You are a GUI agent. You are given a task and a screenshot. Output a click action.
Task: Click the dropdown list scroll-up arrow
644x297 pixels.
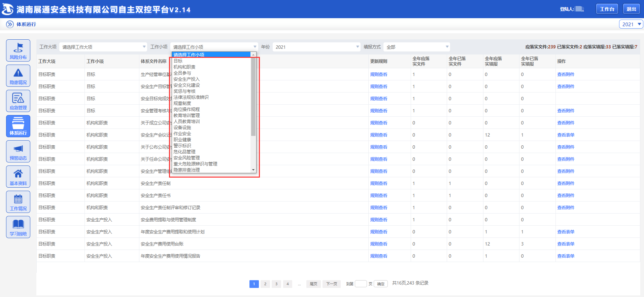[253, 54]
